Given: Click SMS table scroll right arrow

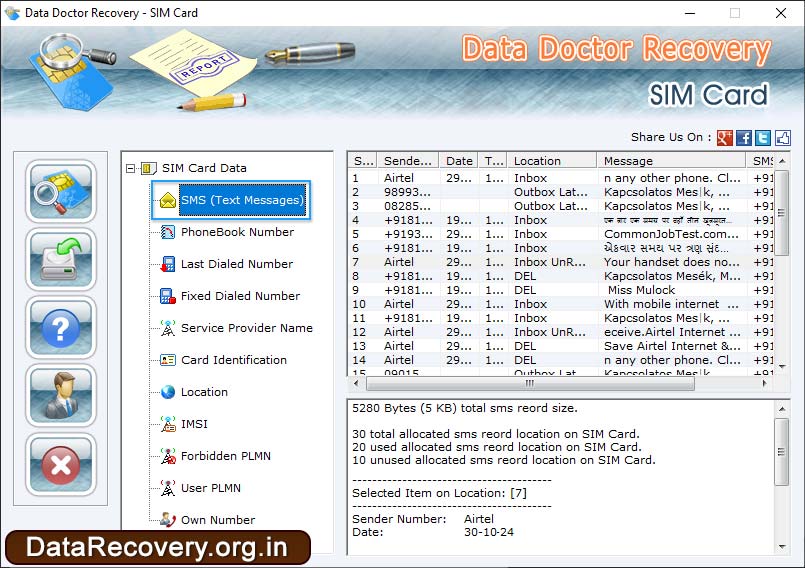Looking at the screenshot, I should point(764,383).
